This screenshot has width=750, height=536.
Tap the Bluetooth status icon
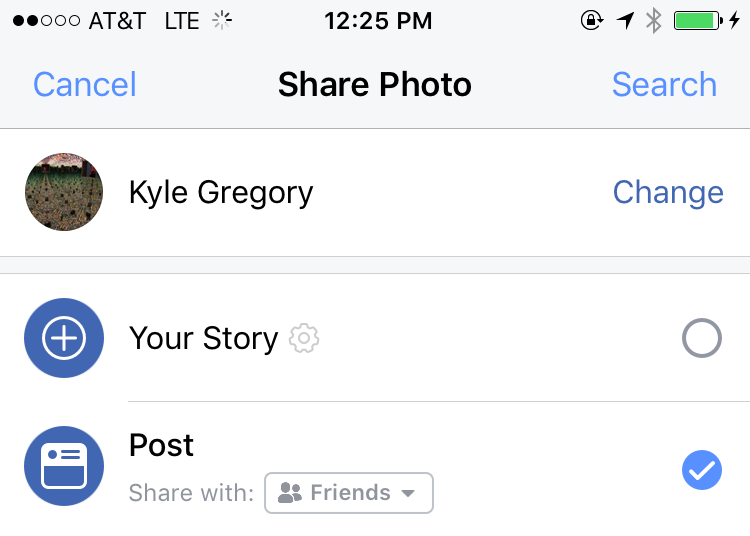(x=654, y=21)
